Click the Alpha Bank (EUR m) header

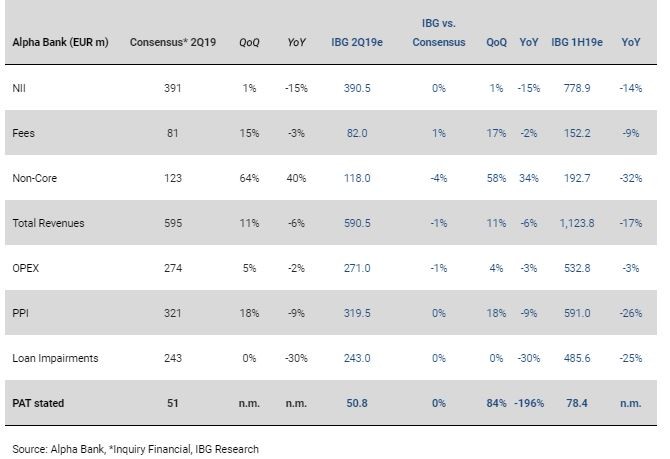pos(61,43)
